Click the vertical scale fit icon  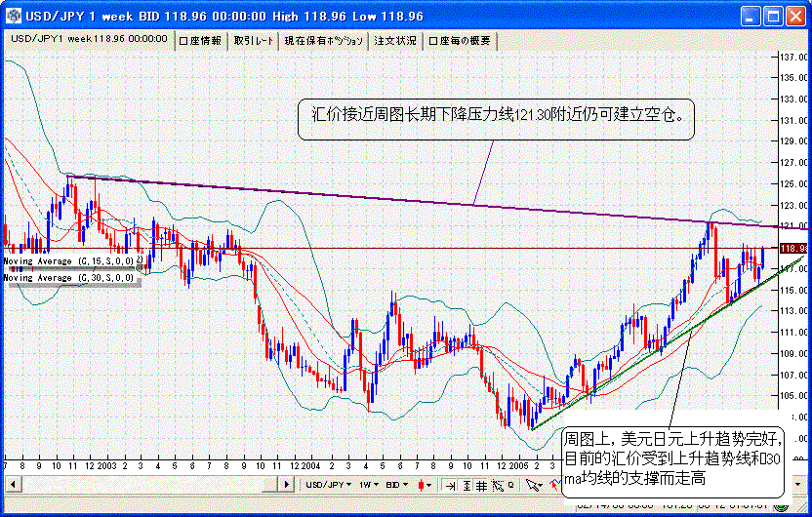467,484
